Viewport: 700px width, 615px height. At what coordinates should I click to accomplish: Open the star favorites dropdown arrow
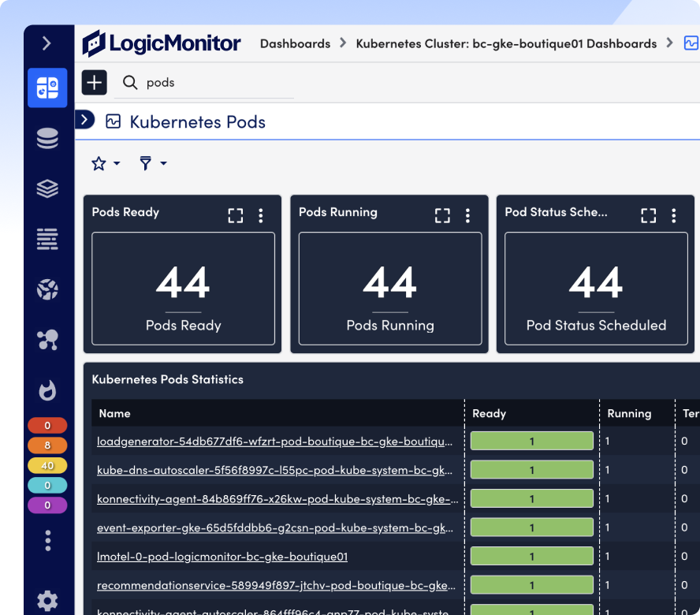pyautogui.click(x=117, y=163)
